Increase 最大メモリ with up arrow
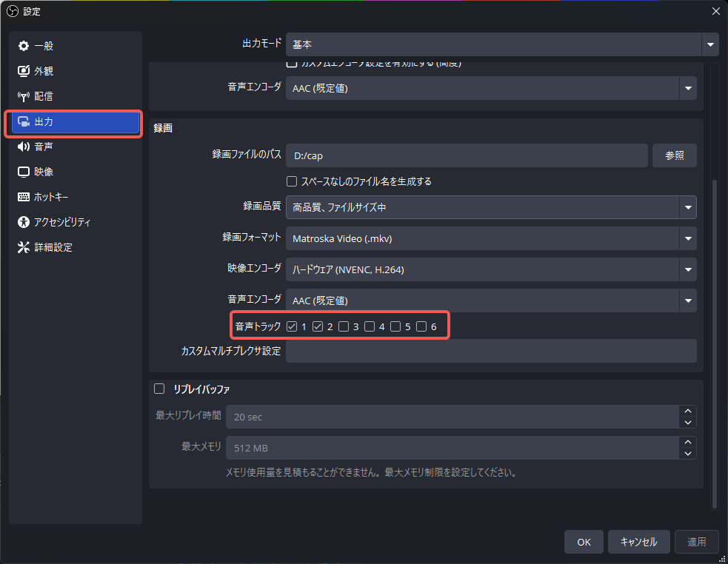Viewport: 728px width, 564px height. pyautogui.click(x=687, y=443)
